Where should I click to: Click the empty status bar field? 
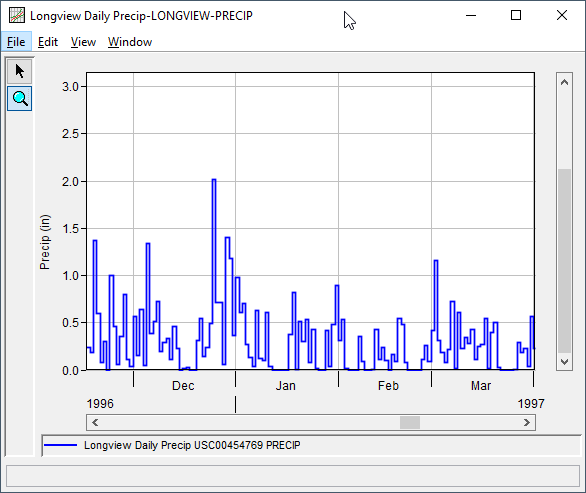click(293, 476)
